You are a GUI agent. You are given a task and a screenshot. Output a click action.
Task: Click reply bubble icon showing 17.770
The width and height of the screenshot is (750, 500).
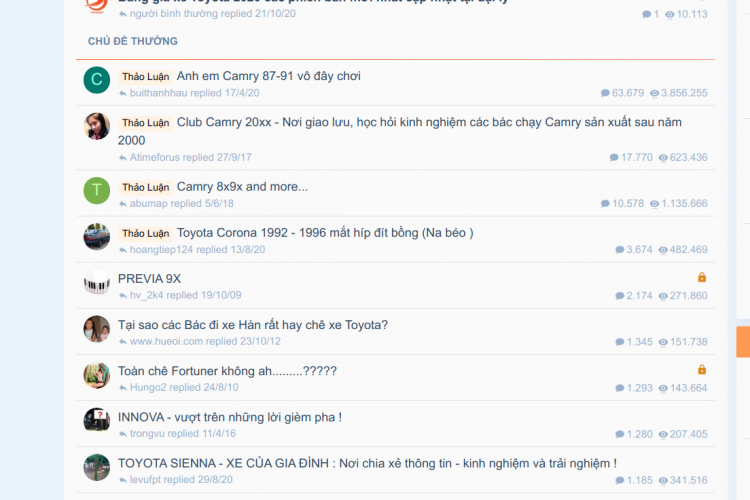[614, 157]
